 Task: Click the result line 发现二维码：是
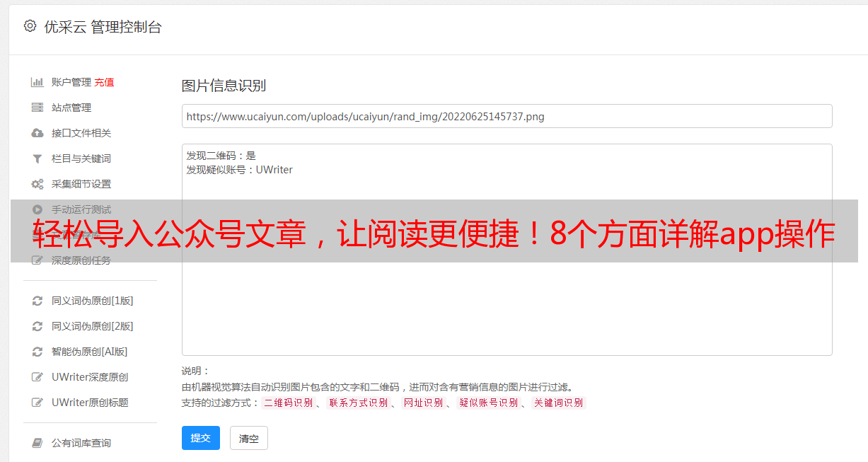[x=221, y=156]
